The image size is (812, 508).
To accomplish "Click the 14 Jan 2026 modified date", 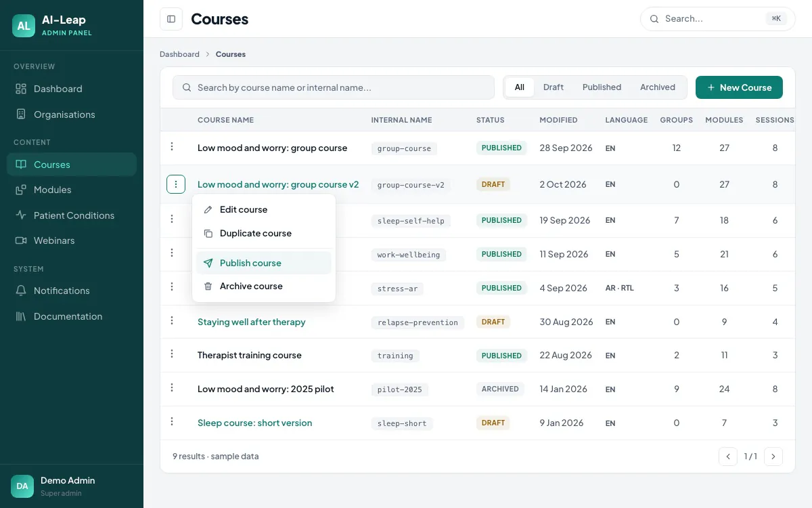I will (563, 389).
